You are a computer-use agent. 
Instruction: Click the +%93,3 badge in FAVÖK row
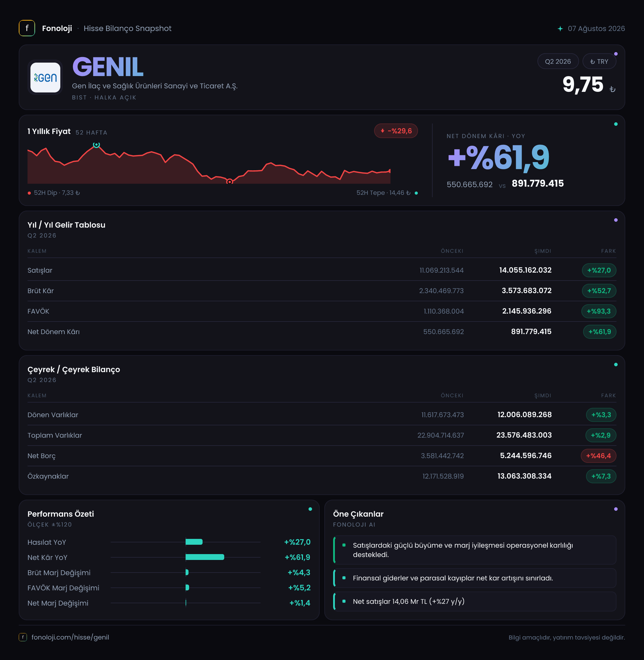point(598,311)
